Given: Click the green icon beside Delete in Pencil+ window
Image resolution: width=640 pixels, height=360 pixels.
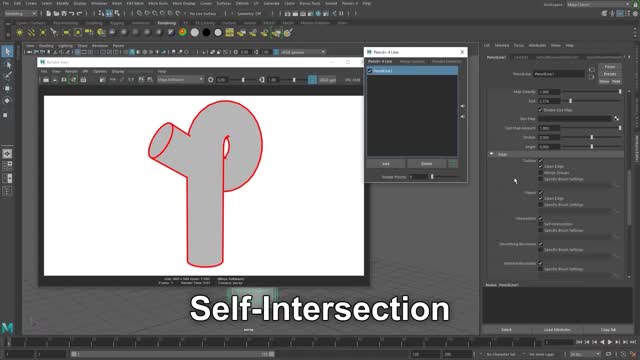Looking at the screenshot, I should [453, 164].
